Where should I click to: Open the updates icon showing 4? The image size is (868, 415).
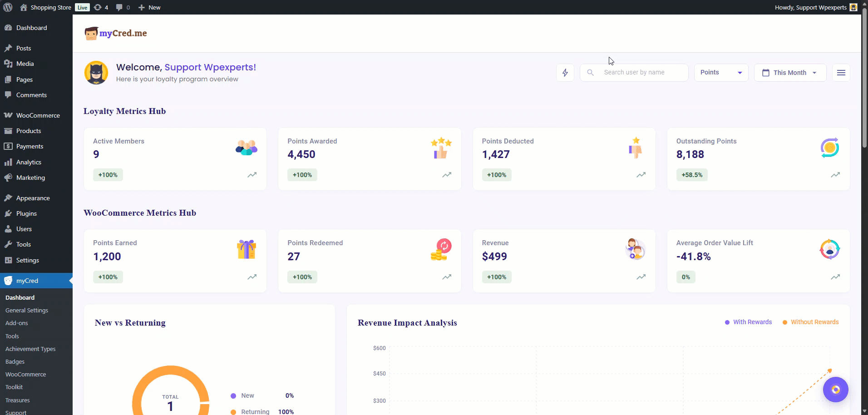click(x=100, y=7)
